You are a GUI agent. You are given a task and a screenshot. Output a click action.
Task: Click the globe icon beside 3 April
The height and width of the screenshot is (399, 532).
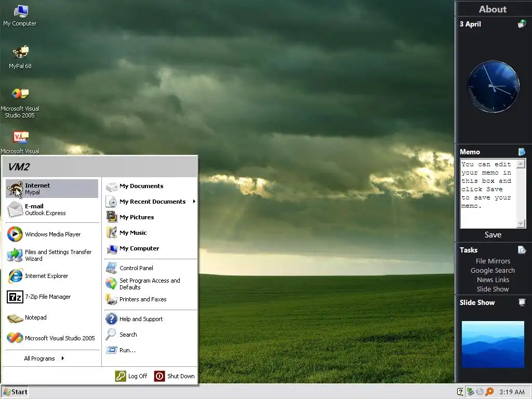[x=522, y=24]
